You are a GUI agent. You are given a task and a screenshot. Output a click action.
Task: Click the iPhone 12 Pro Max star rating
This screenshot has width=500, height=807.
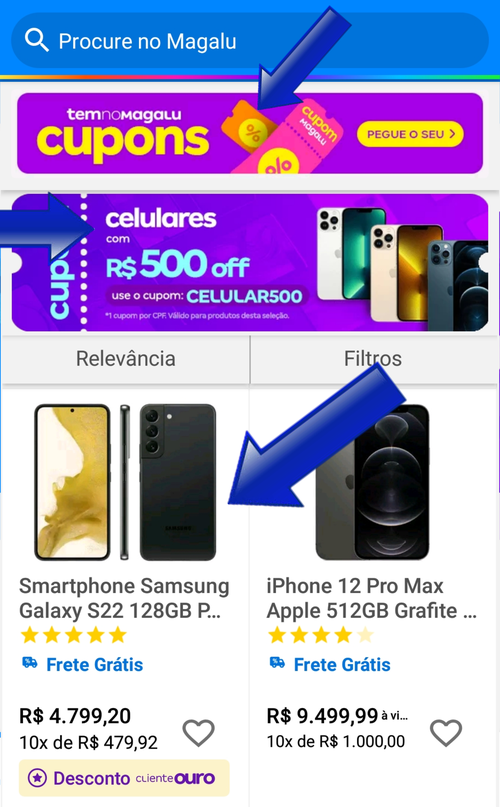tap(321, 635)
